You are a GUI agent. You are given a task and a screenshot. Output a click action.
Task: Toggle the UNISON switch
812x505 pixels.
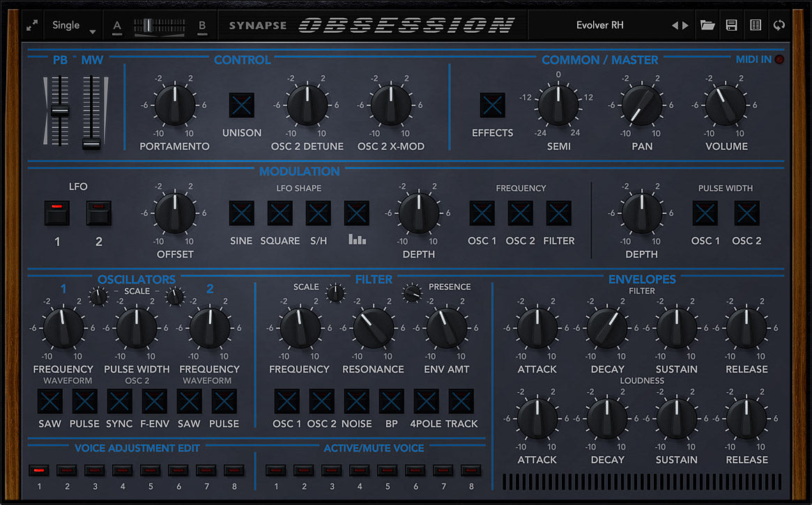pyautogui.click(x=242, y=105)
